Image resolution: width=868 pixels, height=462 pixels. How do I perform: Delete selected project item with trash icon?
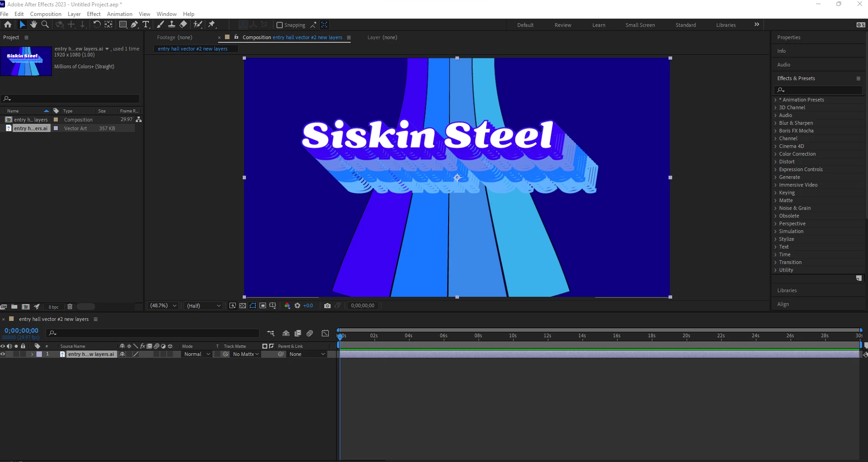(70, 307)
